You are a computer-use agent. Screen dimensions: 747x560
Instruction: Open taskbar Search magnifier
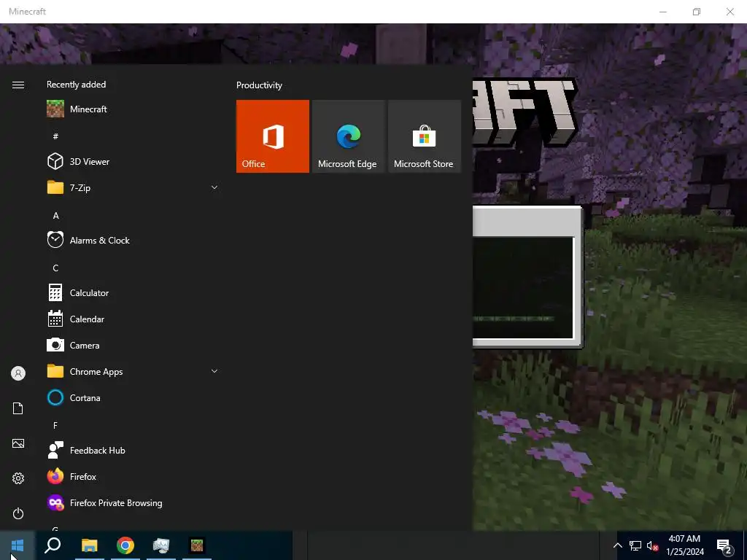(53, 545)
